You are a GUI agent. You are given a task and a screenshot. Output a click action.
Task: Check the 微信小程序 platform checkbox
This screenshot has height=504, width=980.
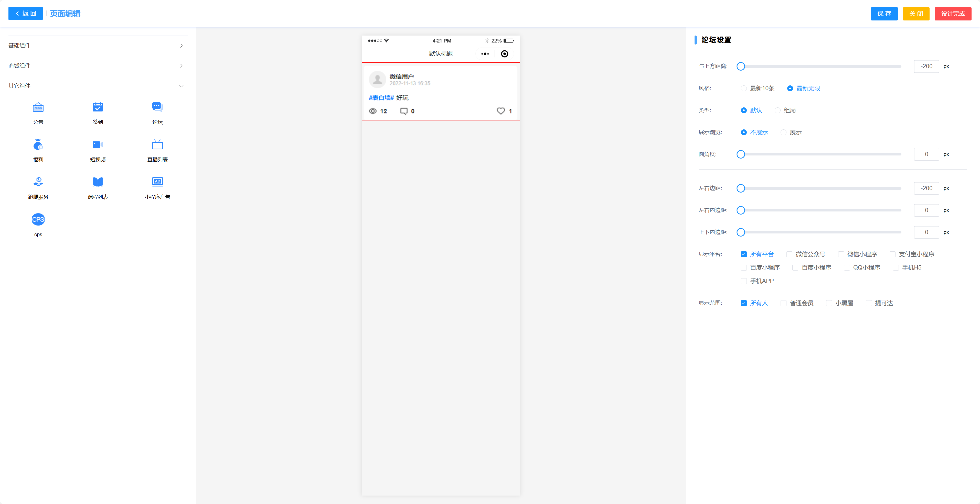tap(841, 254)
